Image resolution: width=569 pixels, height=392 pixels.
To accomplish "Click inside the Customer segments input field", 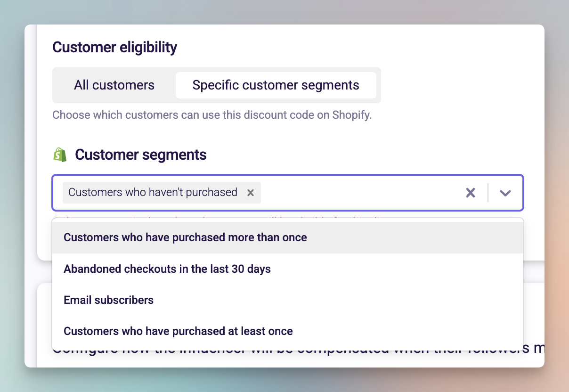I will 353,192.
